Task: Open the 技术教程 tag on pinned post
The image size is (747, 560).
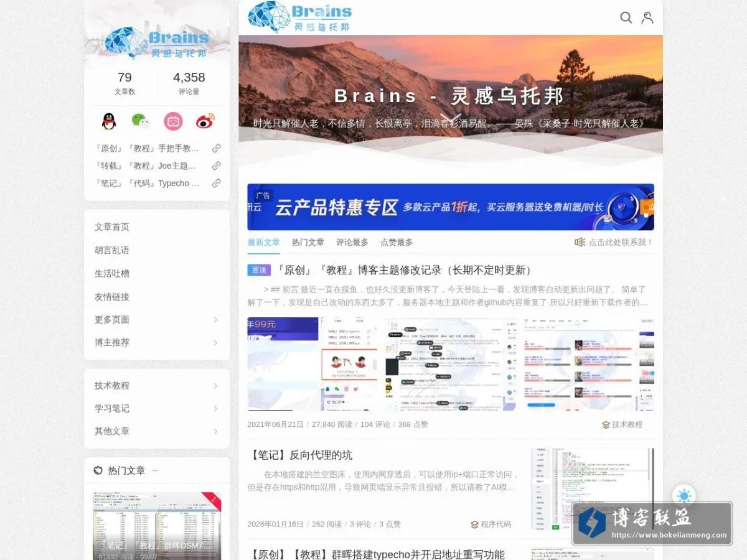Action: click(x=627, y=424)
